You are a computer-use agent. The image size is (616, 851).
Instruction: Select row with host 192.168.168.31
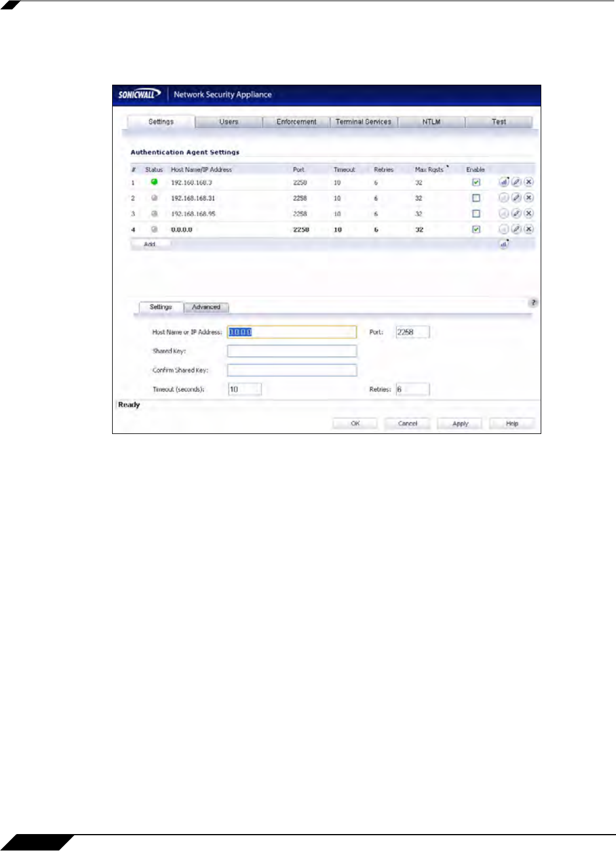pos(332,198)
